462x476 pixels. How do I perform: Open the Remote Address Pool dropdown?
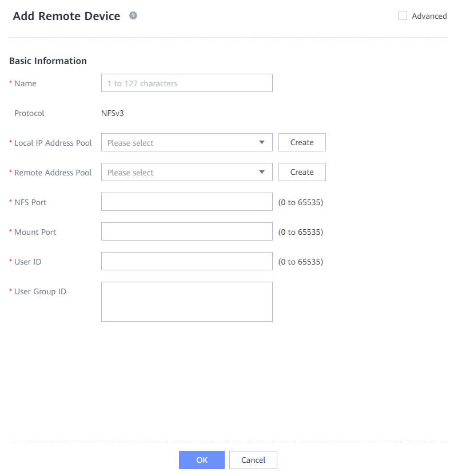[x=180, y=172]
